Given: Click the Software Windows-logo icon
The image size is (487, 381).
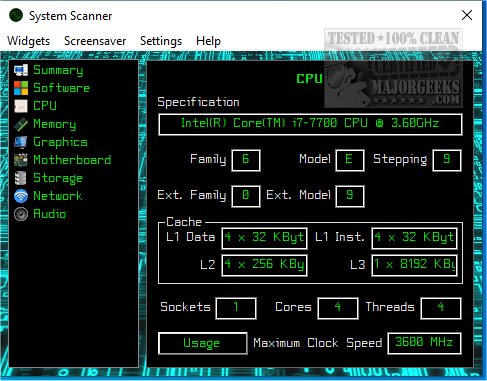Looking at the screenshot, I should coord(21,88).
